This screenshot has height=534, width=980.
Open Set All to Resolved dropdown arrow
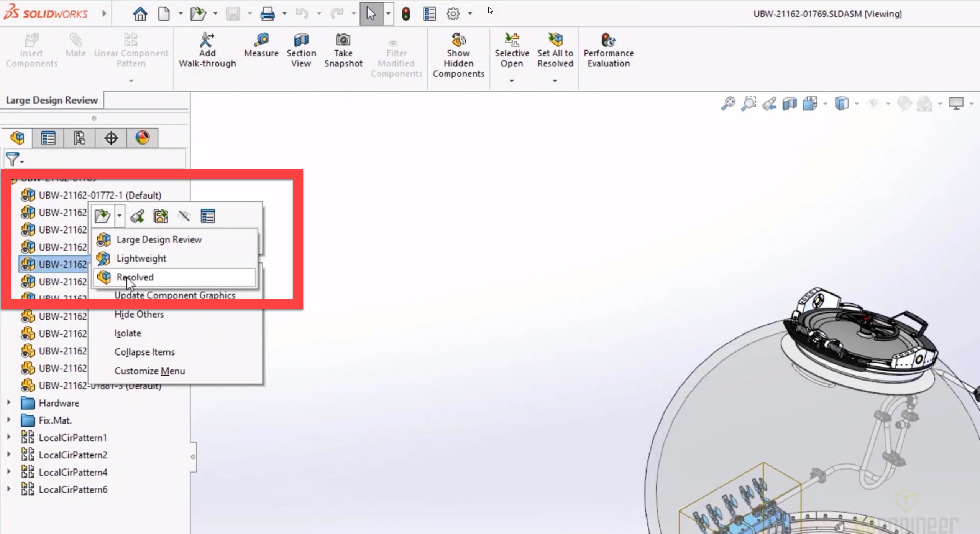click(555, 81)
